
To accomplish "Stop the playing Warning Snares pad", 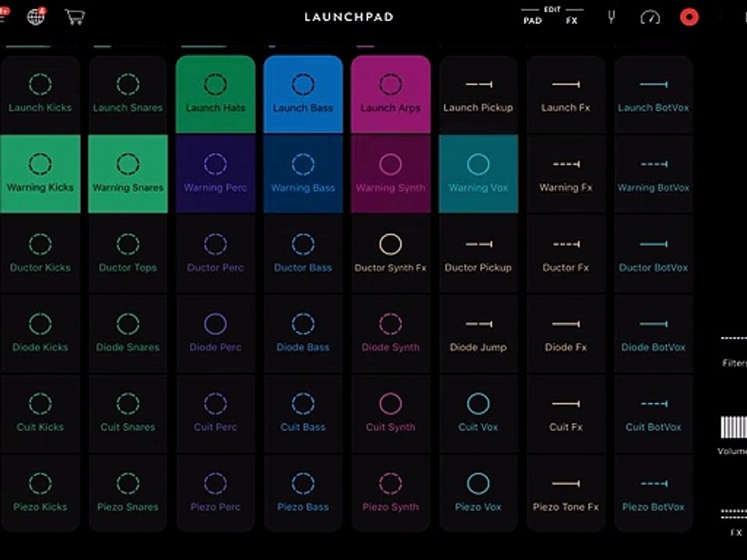I will [128, 173].
